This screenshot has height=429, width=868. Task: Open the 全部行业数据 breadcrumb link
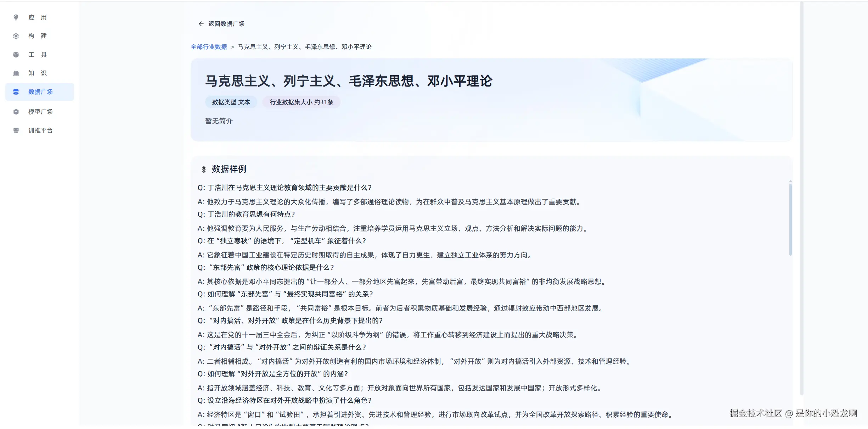pyautogui.click(x=209, y=47)
